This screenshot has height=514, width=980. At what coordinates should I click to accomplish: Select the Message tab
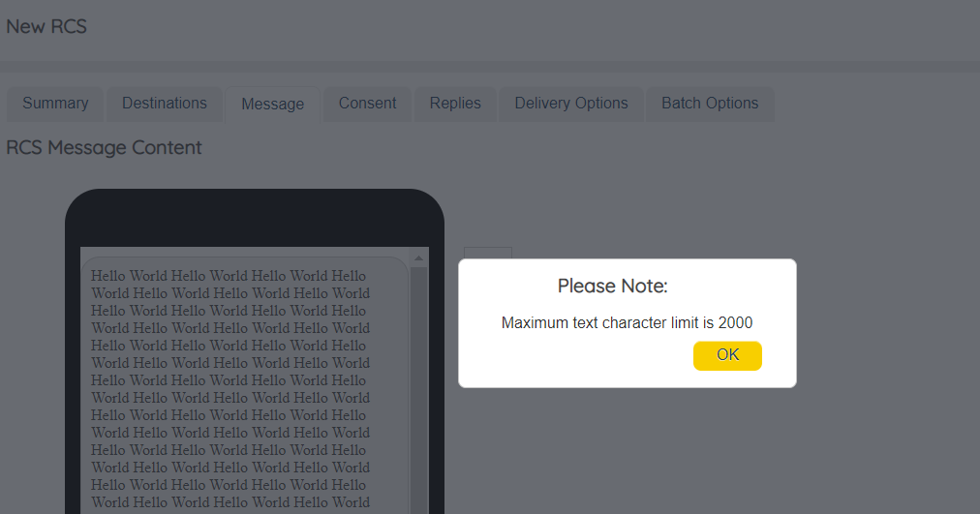tap(272, 105)
